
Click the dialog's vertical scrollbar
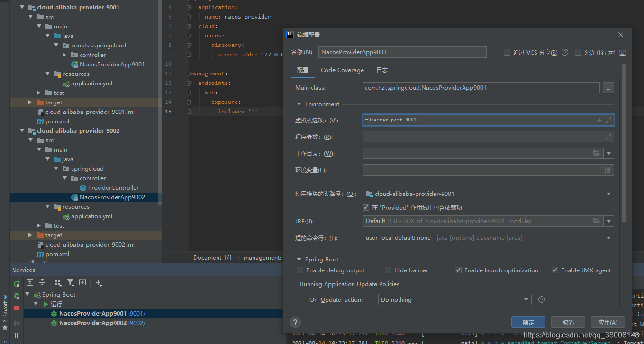[x=624, y=142]
